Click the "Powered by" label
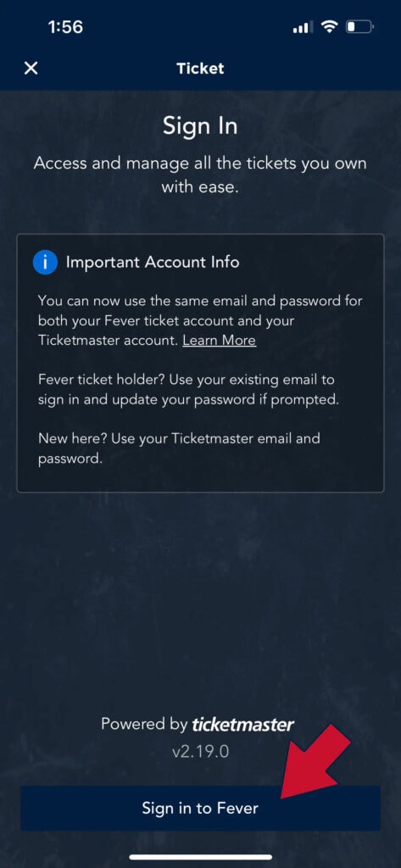 (x=145, y=724)
